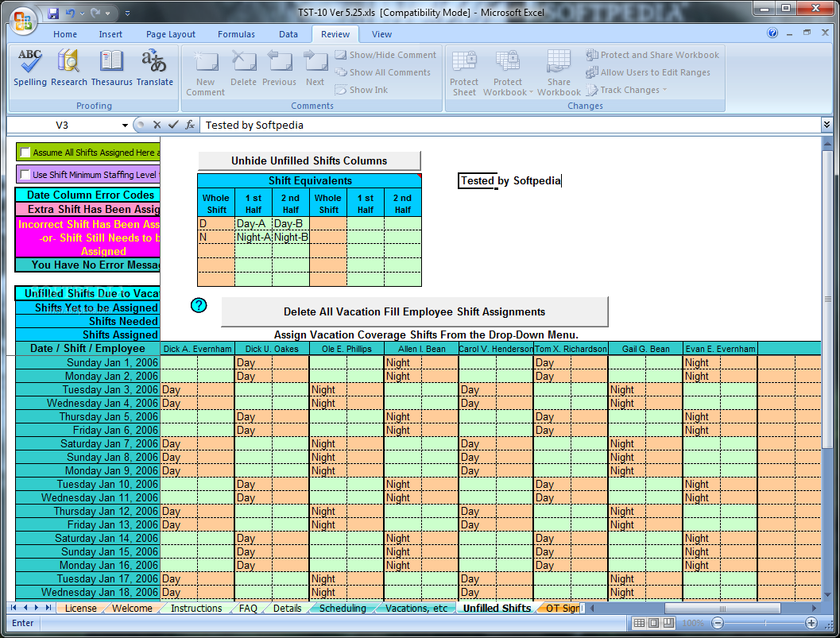This screenshot has width=840, height=638.
Task: Open the Vacations, etc sheet tab
Action: coord(416,609)
